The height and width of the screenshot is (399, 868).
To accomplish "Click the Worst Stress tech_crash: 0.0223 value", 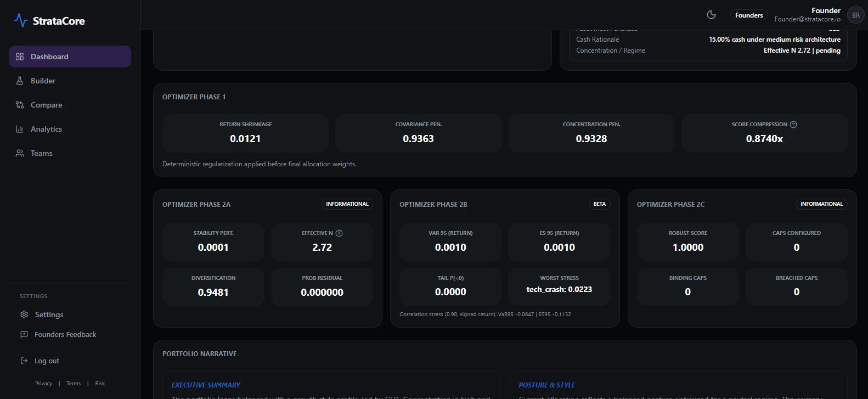I will pos(559,289).
